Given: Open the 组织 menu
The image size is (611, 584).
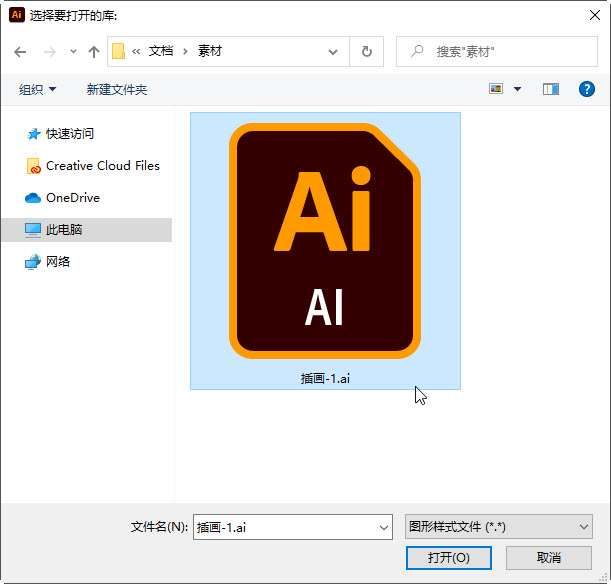Looking at the screenshot, I should coord(37,90).
